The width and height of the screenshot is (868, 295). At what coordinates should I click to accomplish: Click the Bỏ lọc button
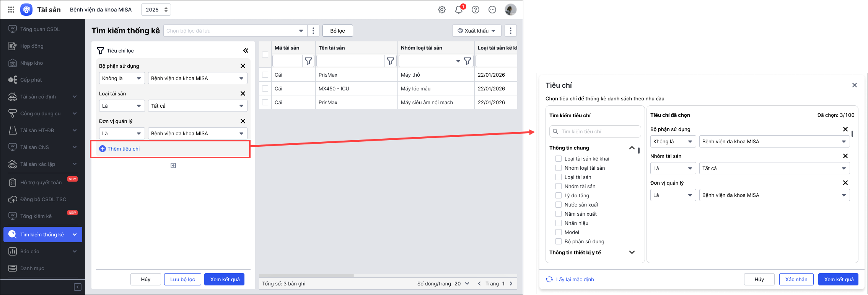tap(337, 31)
